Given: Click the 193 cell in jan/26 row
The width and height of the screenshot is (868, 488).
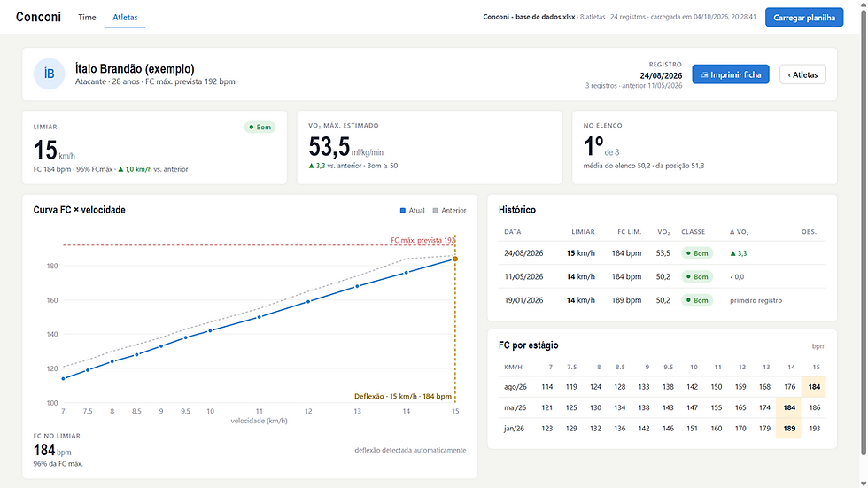Looking at the screenshot, I should pyautogui.click(x=814, y=429).
